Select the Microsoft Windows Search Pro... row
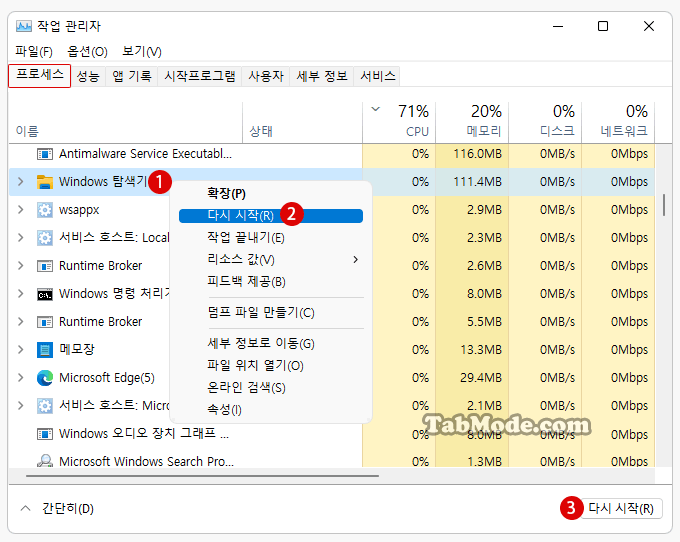The image size is (680, 542). click(331, 460)
